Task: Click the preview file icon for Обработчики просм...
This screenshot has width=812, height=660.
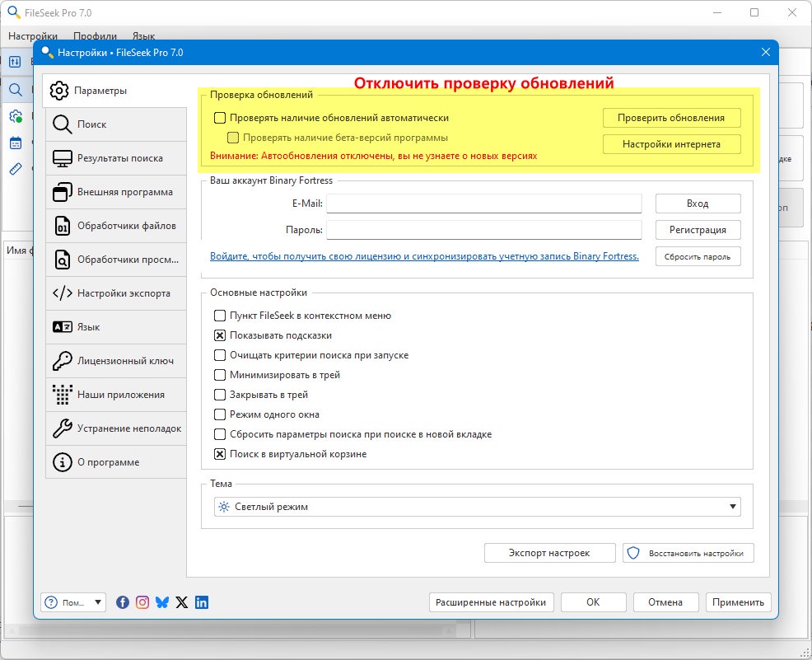Action: click(62, 260)
